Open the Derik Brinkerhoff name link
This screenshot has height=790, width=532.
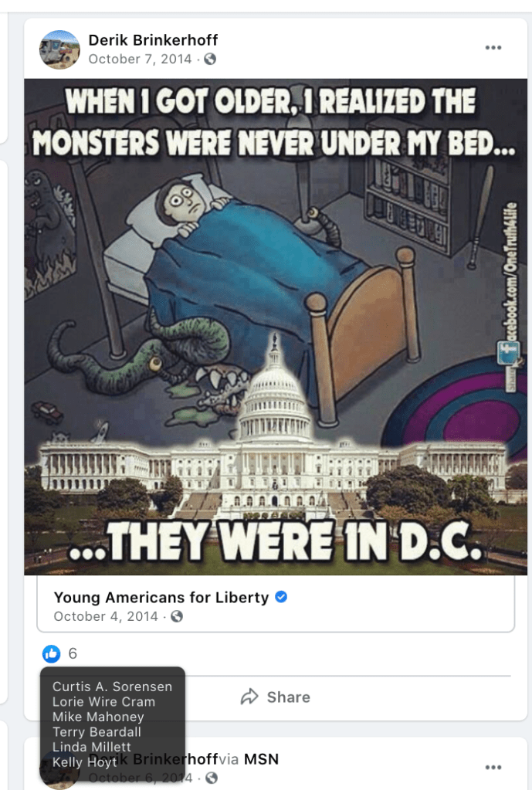pyautogui.click(x=153, y=40)
